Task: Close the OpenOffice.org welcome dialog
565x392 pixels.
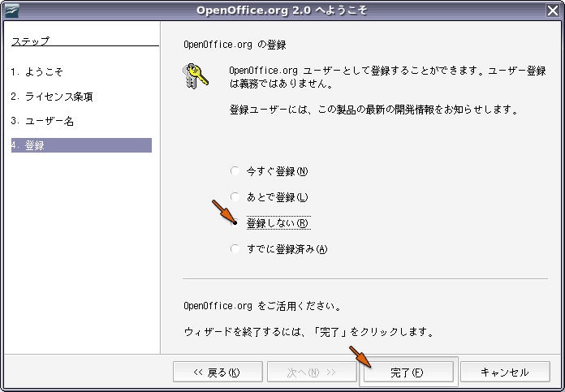Action: tap(553, 11)
